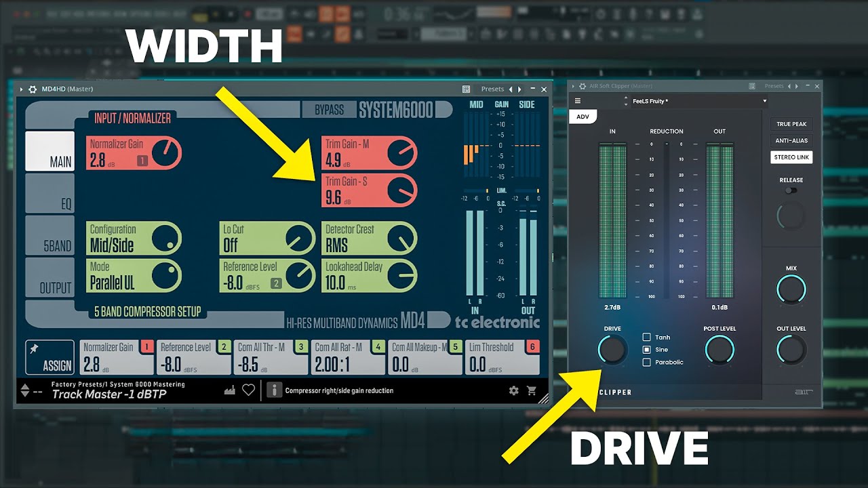Open MD4HD window menu arrow
The height and width of the screenshot is (488, 868).
click(21, 89)
